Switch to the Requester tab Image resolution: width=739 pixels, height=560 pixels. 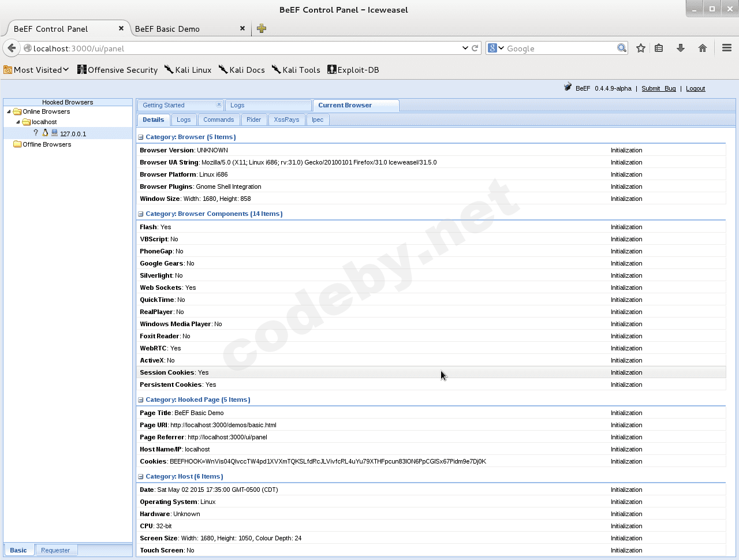tap(55, 550)
